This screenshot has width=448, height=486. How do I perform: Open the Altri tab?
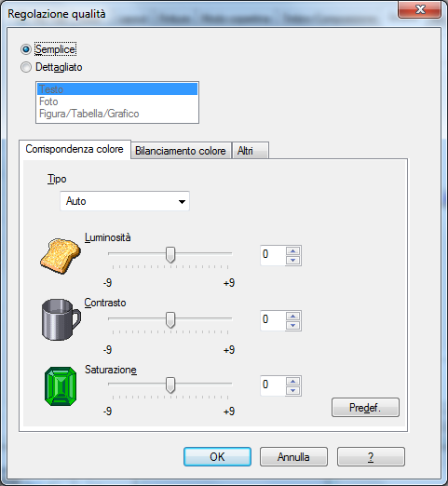click(x=250, y=151)
